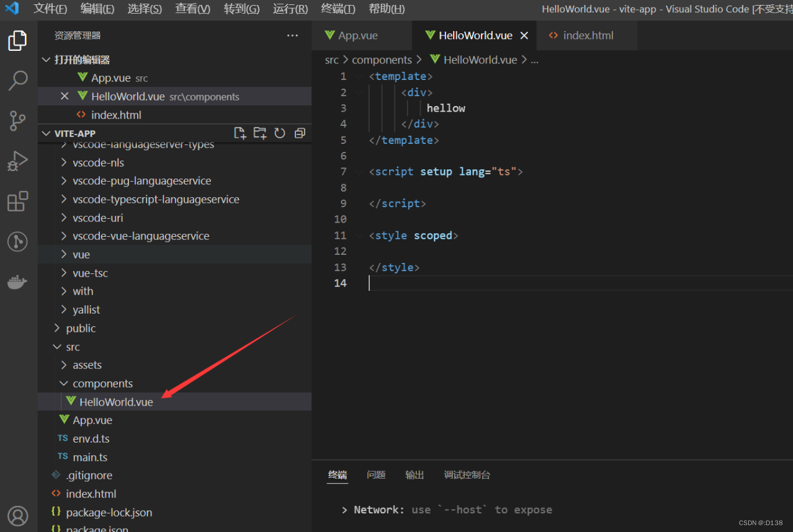Open package-lock.json in the explorer
This screenshot has width=793, height=532.
(x=174, y=512)
